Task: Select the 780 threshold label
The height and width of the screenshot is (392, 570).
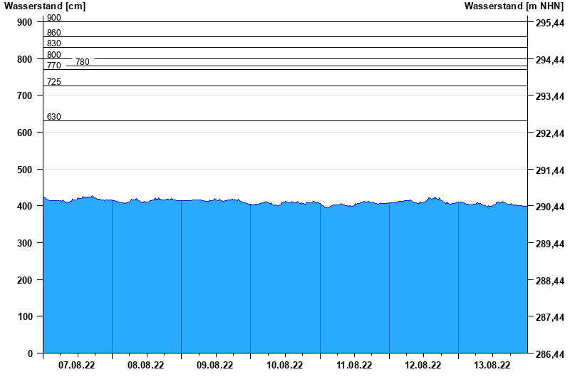Action: 82,62
